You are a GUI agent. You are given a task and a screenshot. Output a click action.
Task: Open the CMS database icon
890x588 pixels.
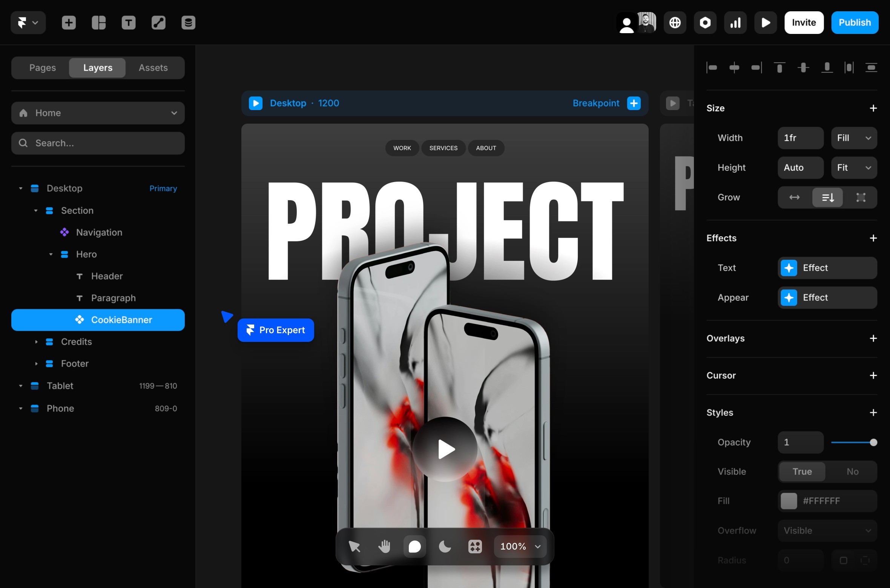coord(188,23)
